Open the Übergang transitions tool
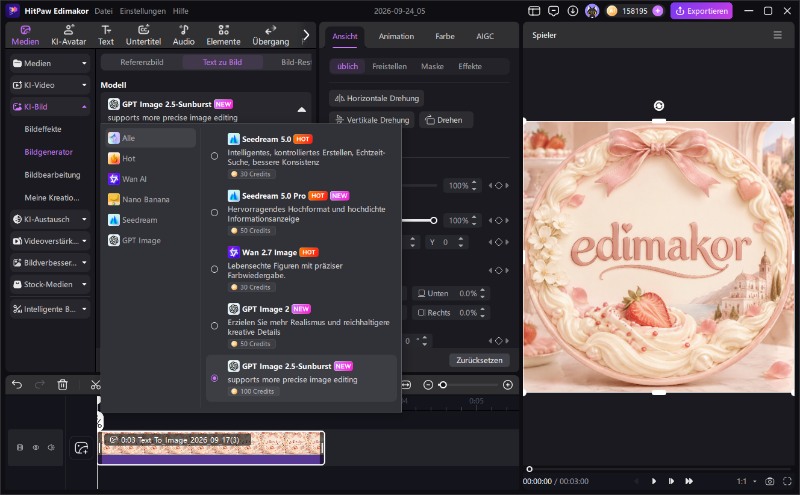 pos(270,35)
